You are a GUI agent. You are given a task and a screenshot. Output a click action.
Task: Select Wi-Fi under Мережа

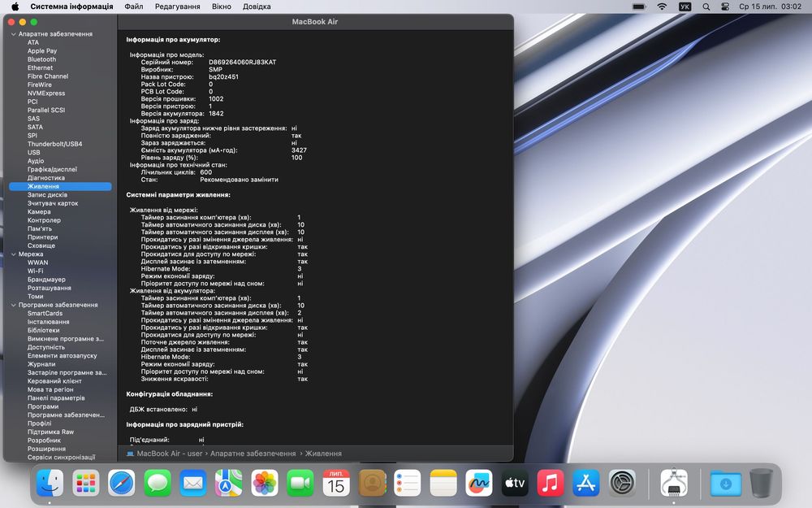click(36, 271)
